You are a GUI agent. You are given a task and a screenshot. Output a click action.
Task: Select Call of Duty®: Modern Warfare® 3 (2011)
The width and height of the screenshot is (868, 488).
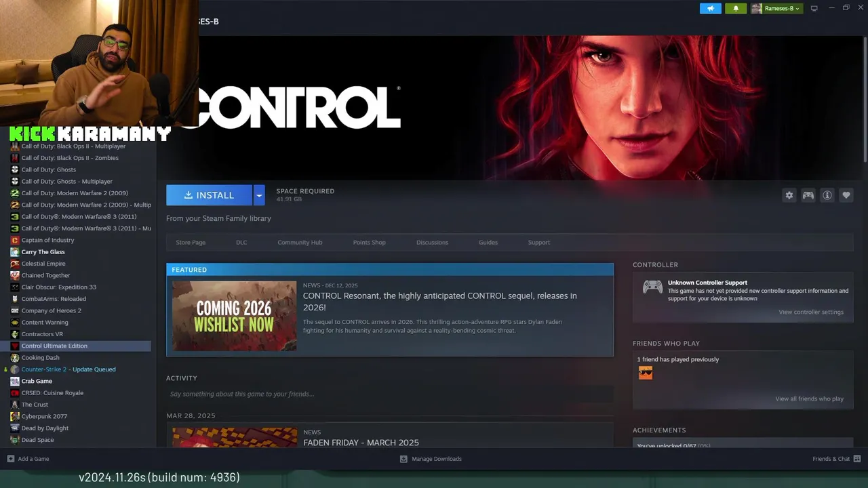pos(79,217)
